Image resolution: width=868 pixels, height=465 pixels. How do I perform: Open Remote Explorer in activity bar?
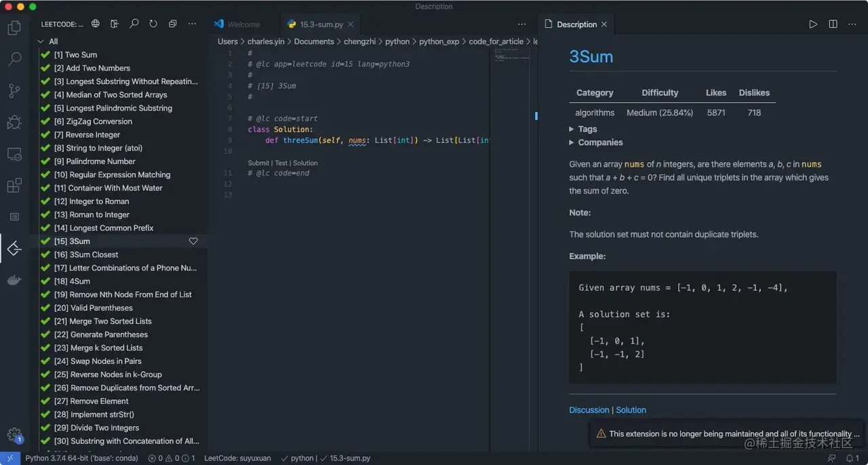14,155
